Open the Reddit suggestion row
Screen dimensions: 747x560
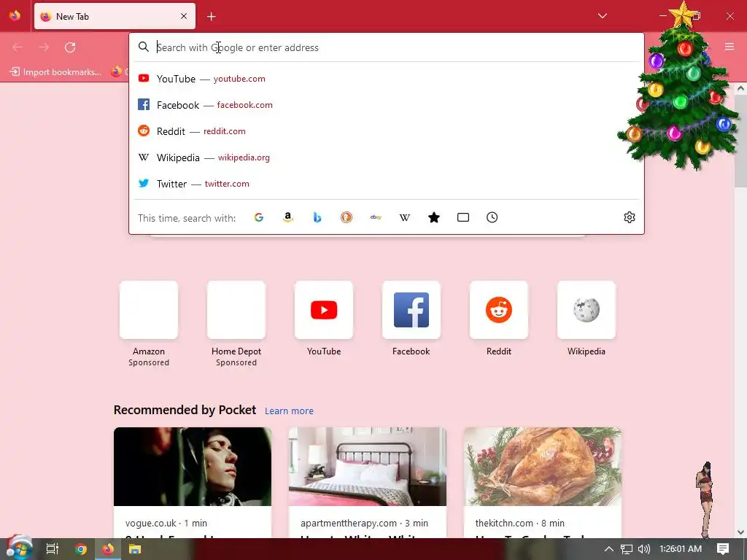[387, 131]
